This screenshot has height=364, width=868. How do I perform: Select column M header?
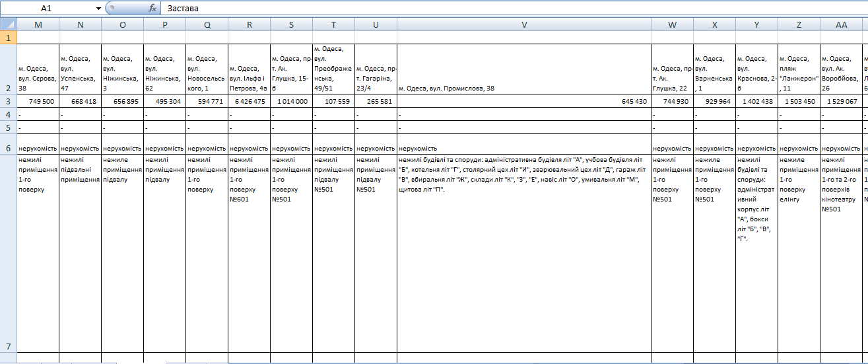38,24
